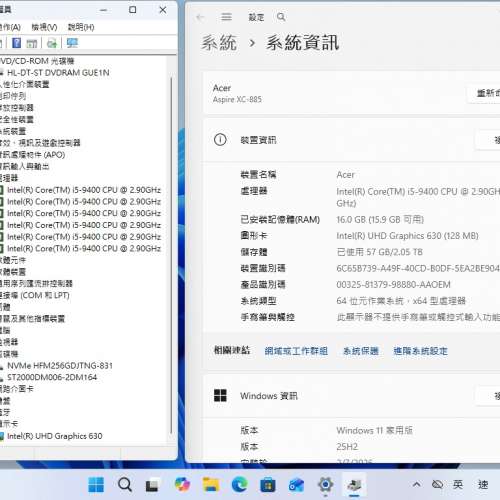Click the update driver icon with green arrow
Screen dimensions: 500x500
52,43
